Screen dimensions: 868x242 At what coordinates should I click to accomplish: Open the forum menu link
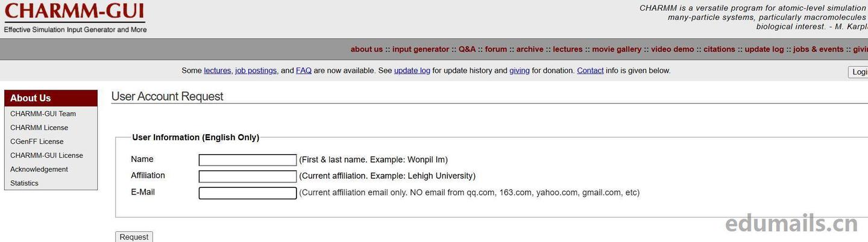tap(496, 49)
